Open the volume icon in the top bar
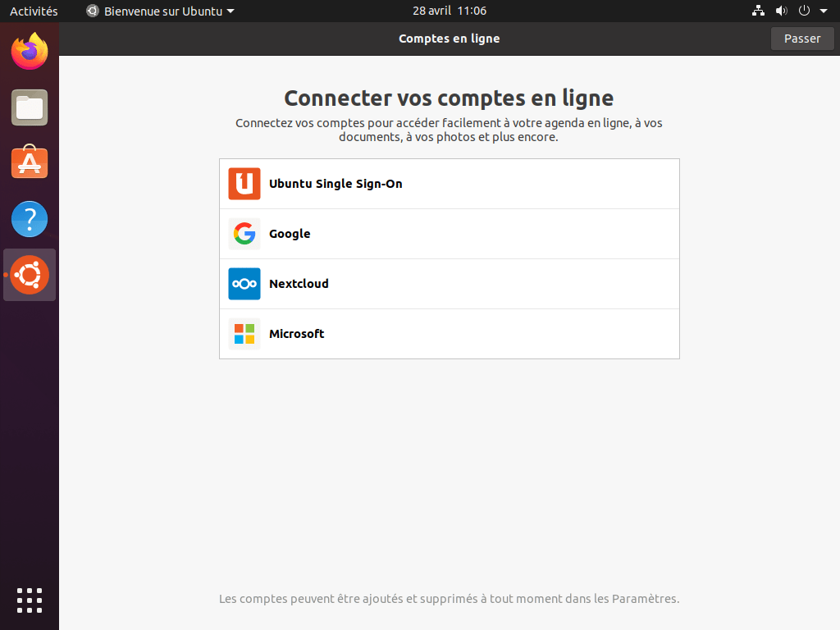This screenshot has width=840, height=630. tap(782, 11)
